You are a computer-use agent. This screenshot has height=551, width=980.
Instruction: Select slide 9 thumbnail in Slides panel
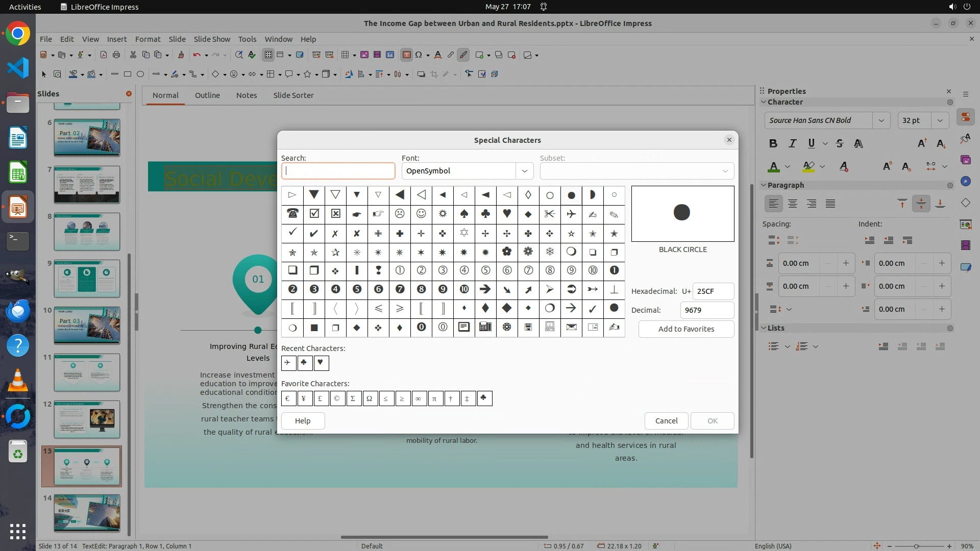point(87,279)
